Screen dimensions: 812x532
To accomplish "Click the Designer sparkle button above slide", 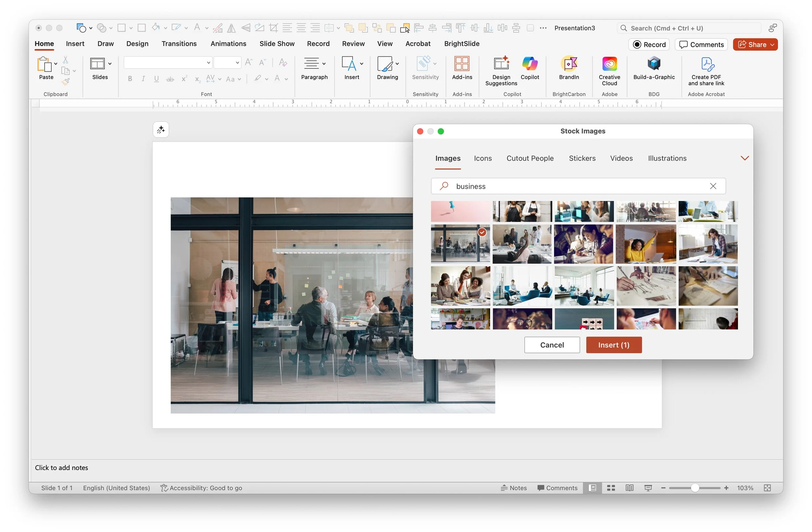I will [x=161, y=130].
